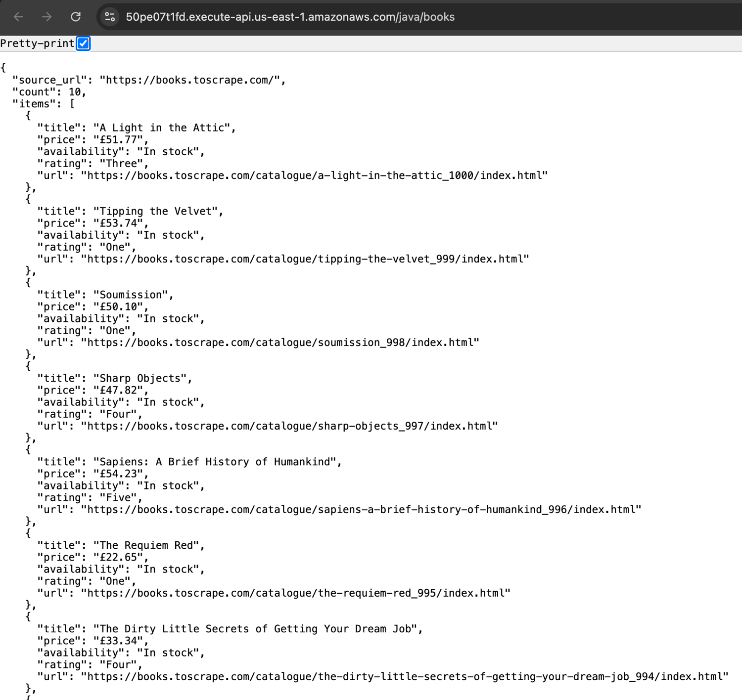Click the browser forward arrow

pyautogui.click(x=47, y=17)
